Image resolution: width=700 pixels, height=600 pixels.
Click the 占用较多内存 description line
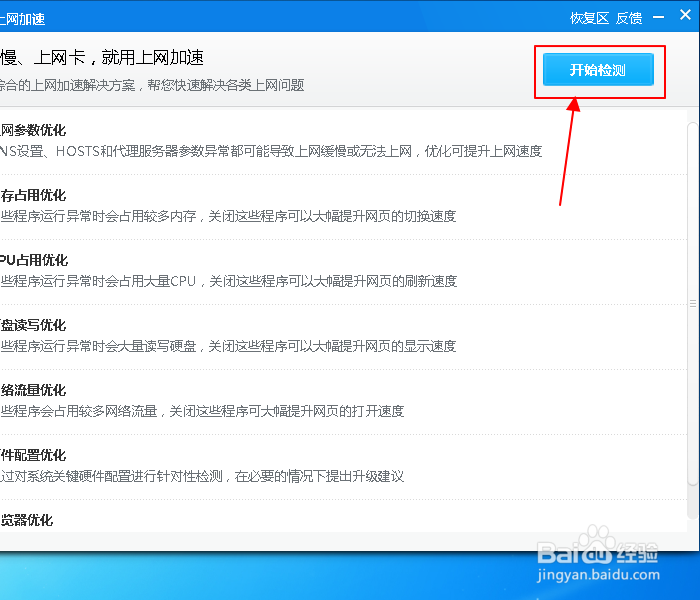click(228, 216)
